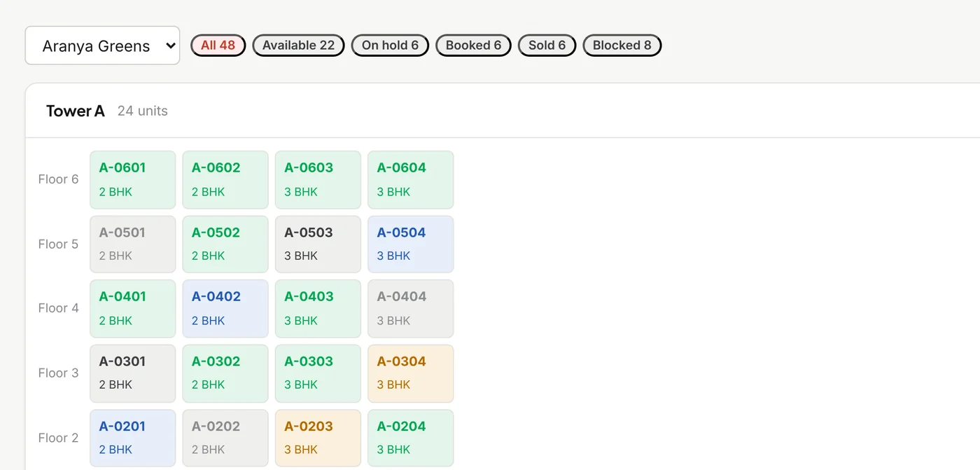Click unit A-0604 tile
Image resolution: width=980 pixels, height=470 pixels.
411,179
